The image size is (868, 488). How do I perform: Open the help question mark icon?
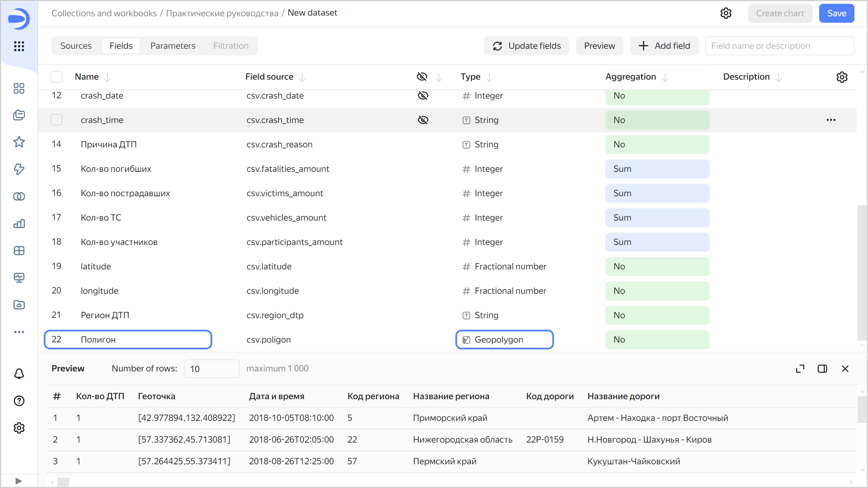pos(19,401)
